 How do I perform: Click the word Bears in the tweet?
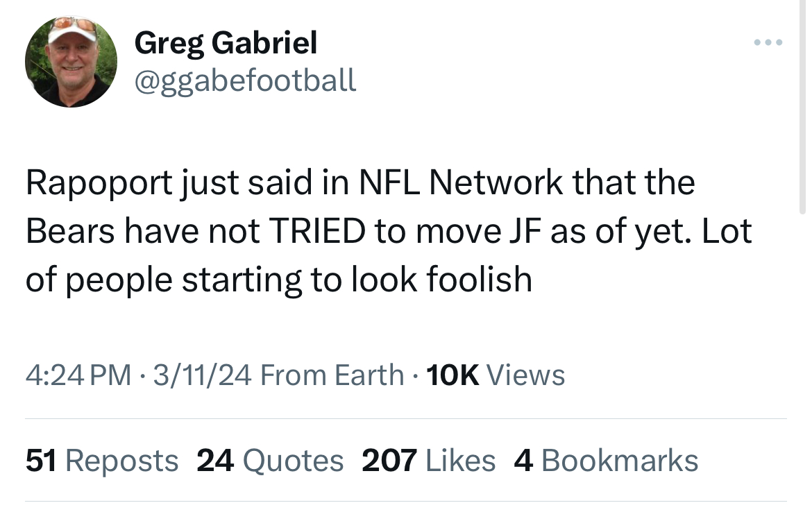tap(71, 232)
